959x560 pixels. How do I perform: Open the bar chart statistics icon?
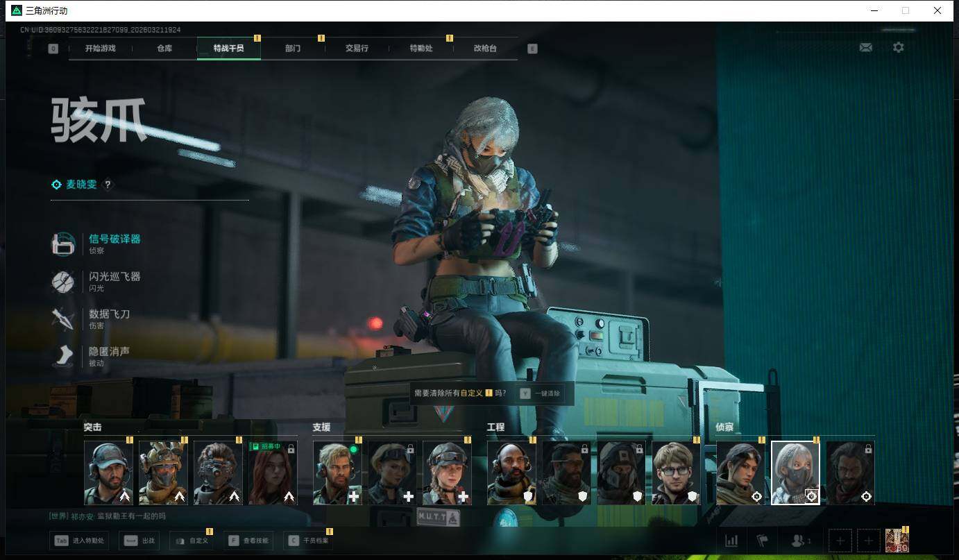731,541
